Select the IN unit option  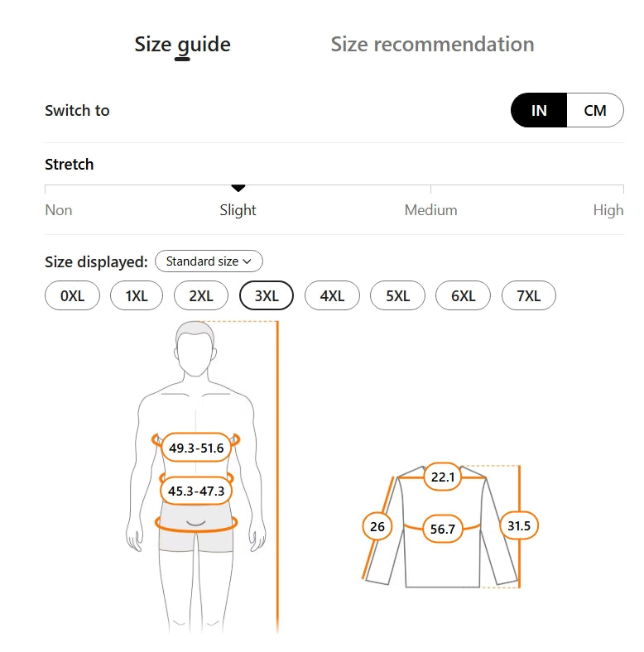tap(539, 110)
